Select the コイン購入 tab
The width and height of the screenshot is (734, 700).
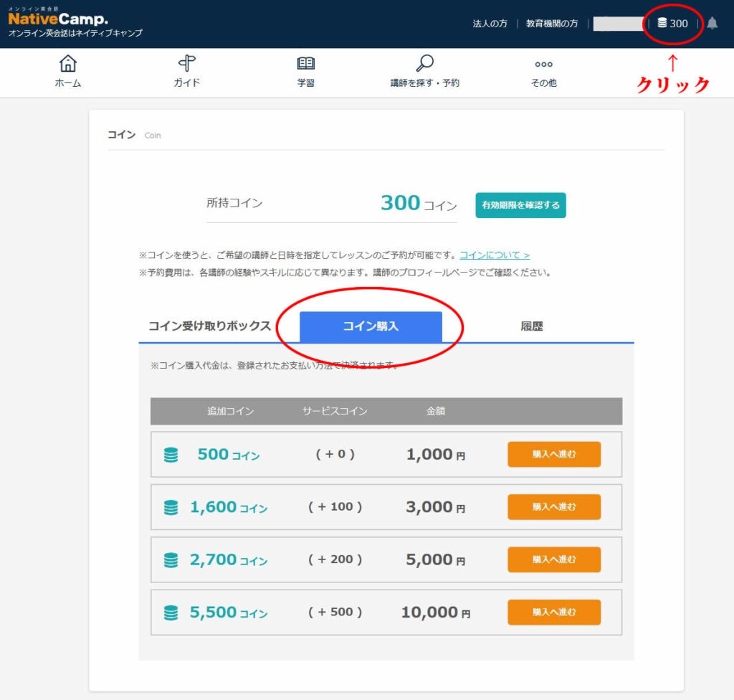pos(370,327)
